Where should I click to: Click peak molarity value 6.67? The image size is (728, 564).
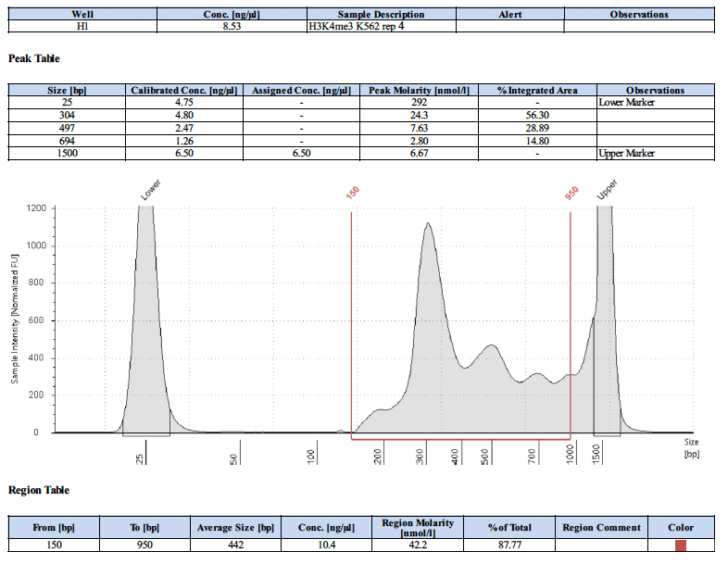click(419, 154)
